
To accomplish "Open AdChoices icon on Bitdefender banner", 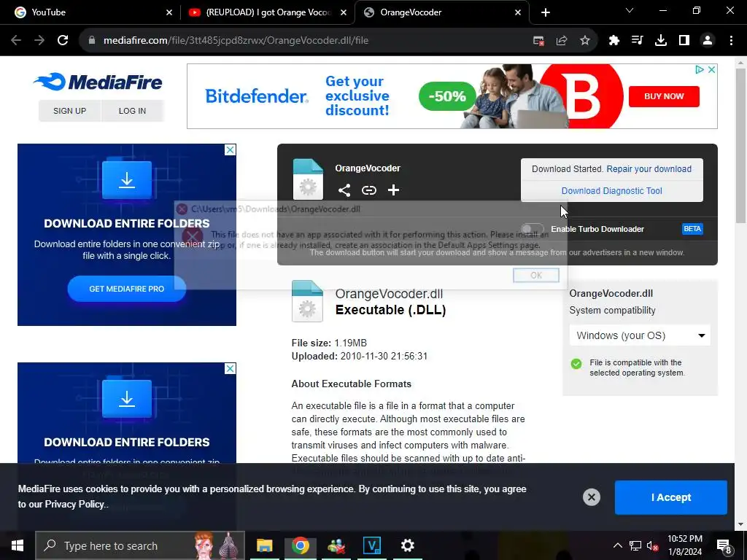I will pos(700,69).
